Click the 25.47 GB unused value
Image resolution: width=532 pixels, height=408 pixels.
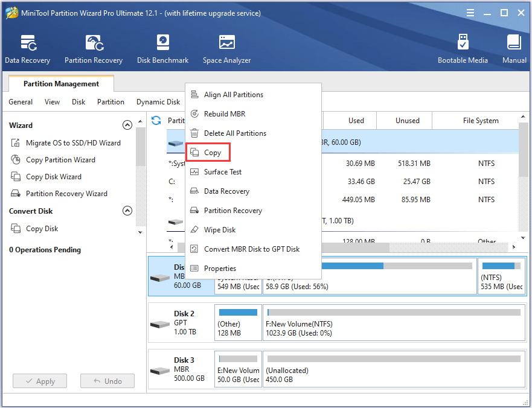pyautogui.click(x=417, y=182)
